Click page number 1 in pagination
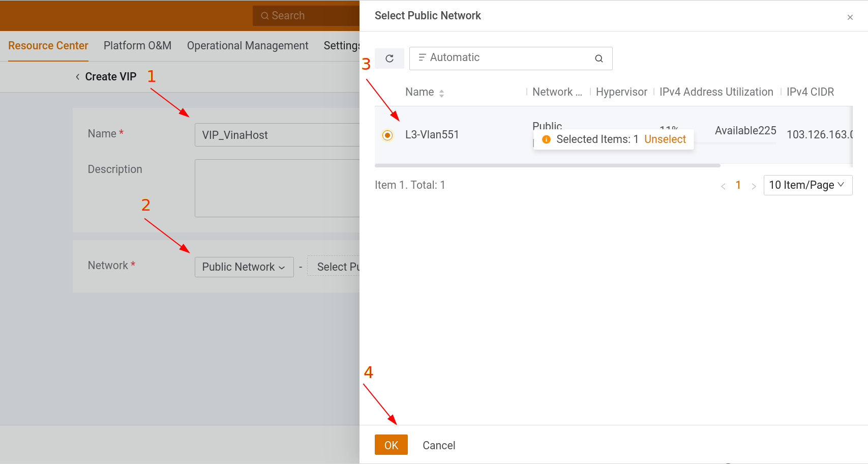Image resolution: width=868 pixels, height=464 pixels. (738, 185)
